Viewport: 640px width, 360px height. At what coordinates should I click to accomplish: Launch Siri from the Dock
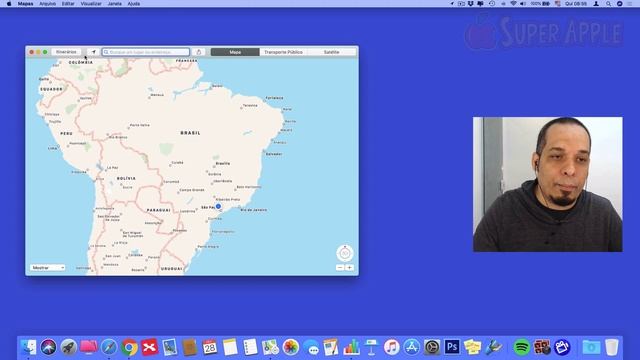49,347
